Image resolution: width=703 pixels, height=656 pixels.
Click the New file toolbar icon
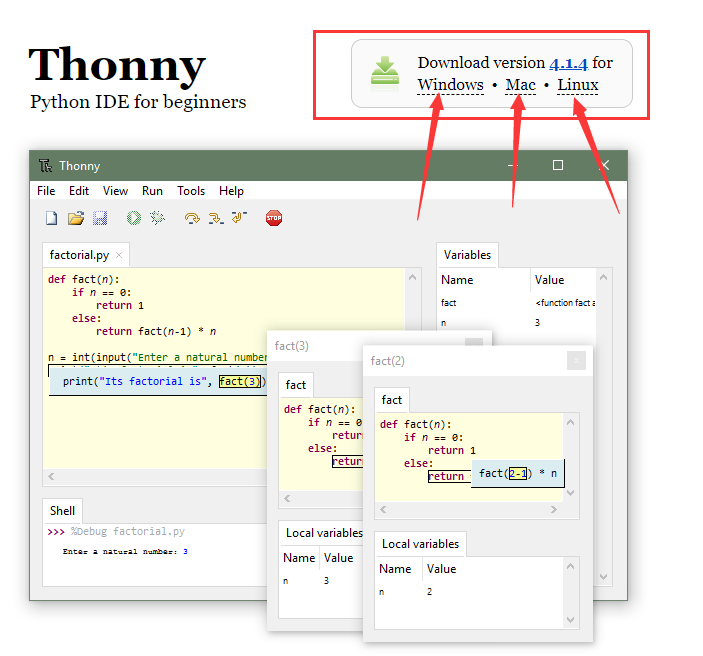coord(52,218)
